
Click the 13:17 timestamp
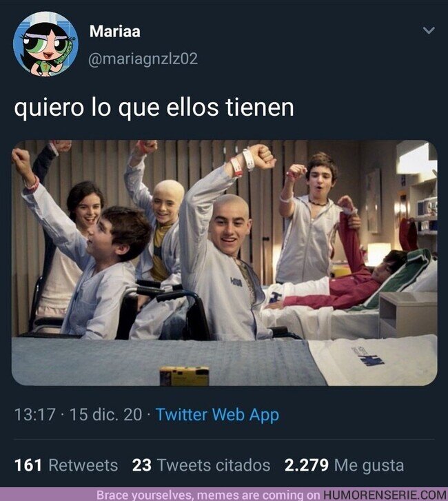35,414
